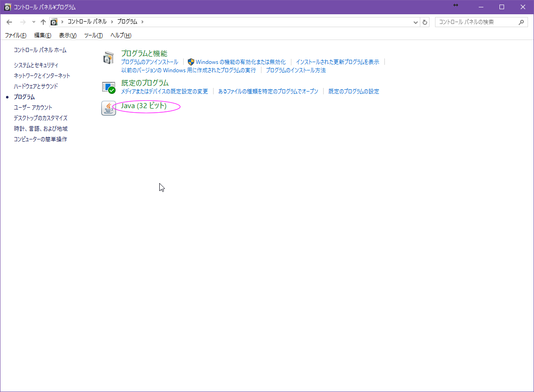Click the search magnifier icon
534x392 pixels.
pos(521,22)
